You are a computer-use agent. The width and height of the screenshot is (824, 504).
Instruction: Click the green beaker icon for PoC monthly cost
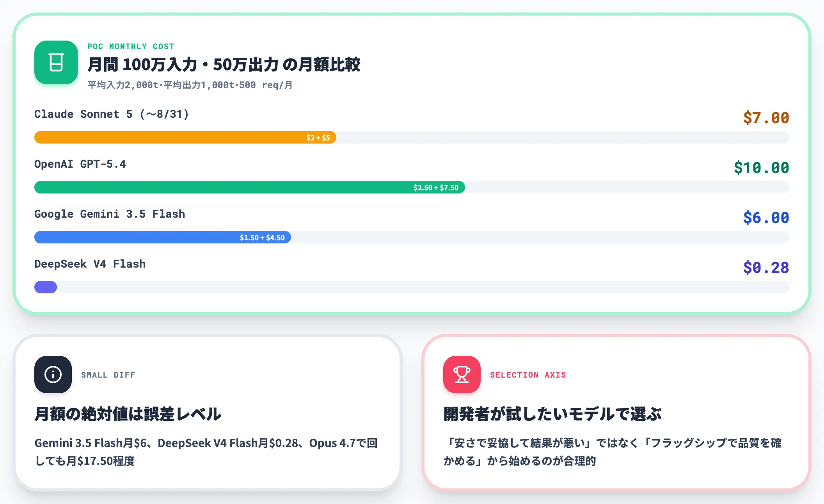pyautogui.click(x=56, y=62)
